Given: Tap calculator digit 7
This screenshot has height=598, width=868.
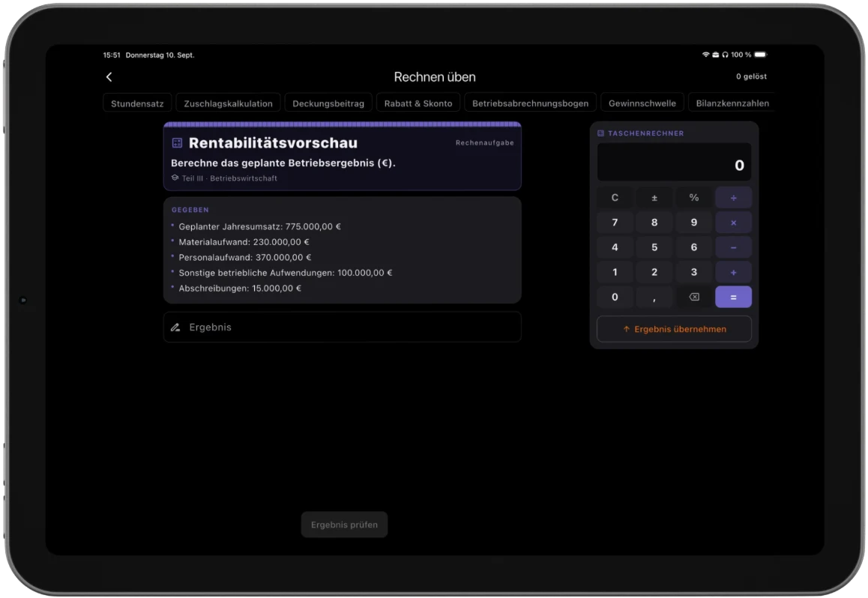Looking at the screenshot, I should pyautogui.click(x=615, y=223).
